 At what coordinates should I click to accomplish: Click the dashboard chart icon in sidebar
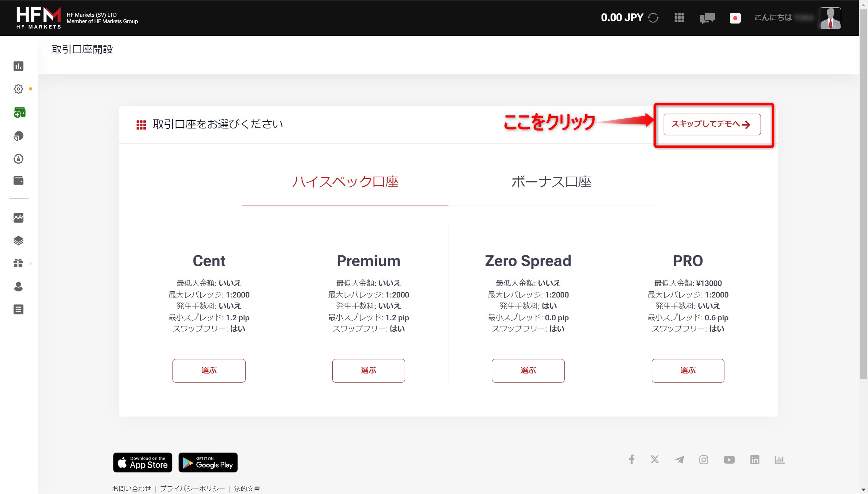pyautogui.click(x=18, y=66)
